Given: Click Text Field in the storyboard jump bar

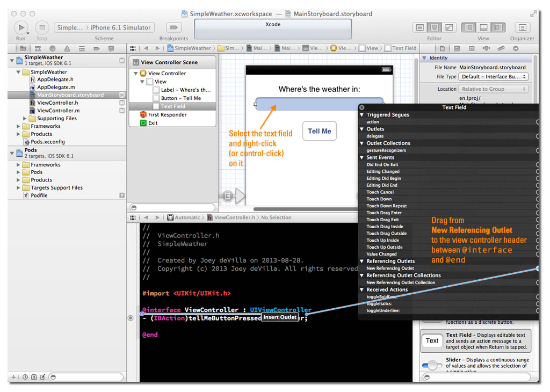Looking at the screenshot, I should point(401,48).
